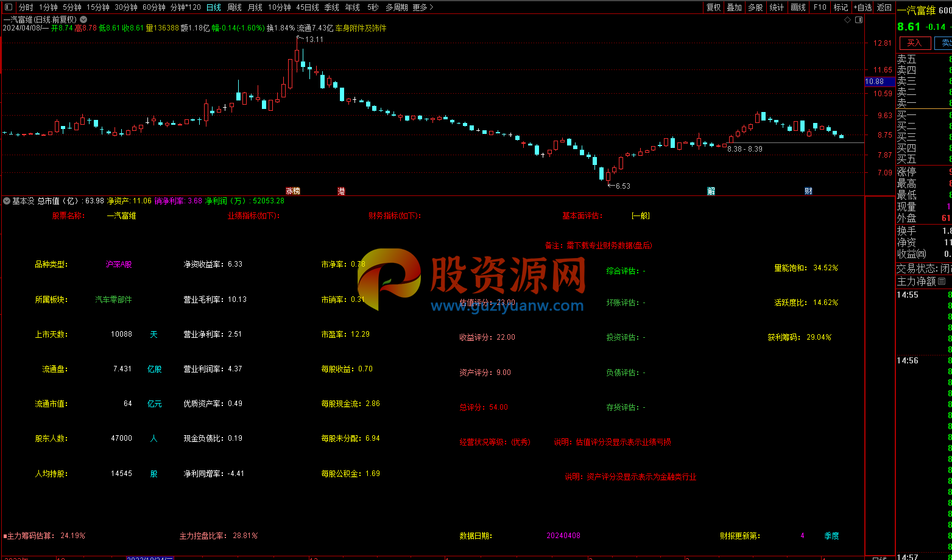952x560 pixels.
Task: Click the 解 event marker on chart
Action: [x=711, y=191]
